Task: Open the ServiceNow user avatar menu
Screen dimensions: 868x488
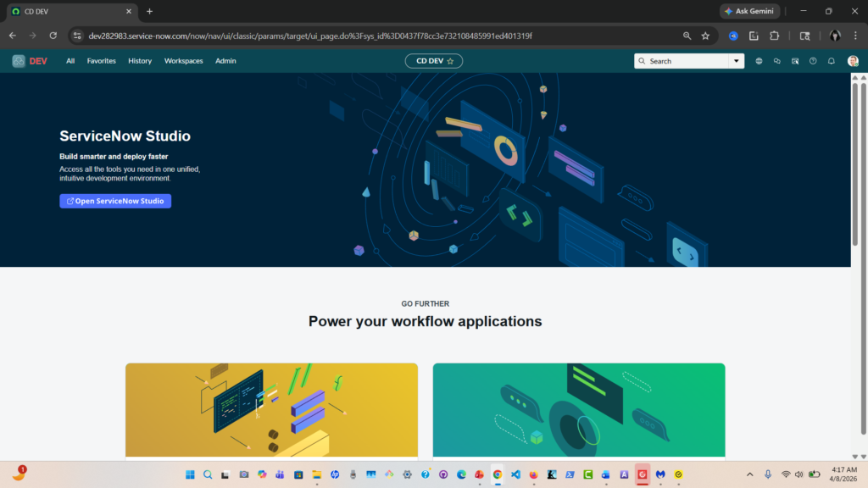Action: click(x=853, y=61)
